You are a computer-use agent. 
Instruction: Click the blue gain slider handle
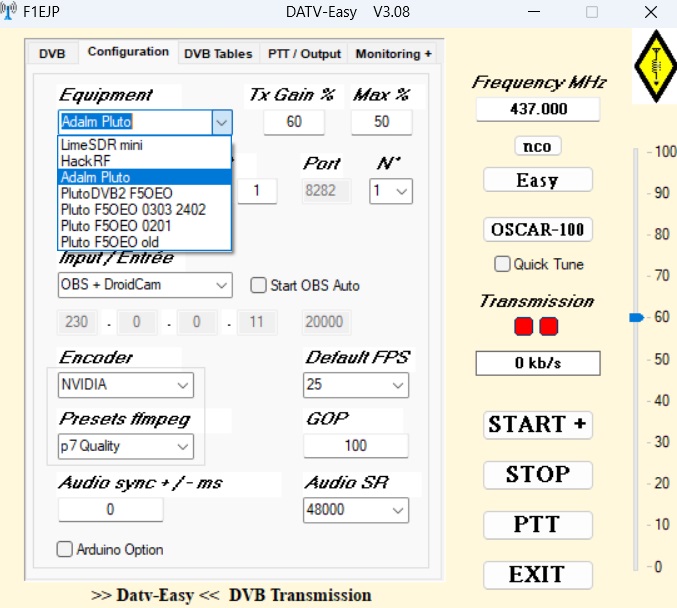(635, 317)
